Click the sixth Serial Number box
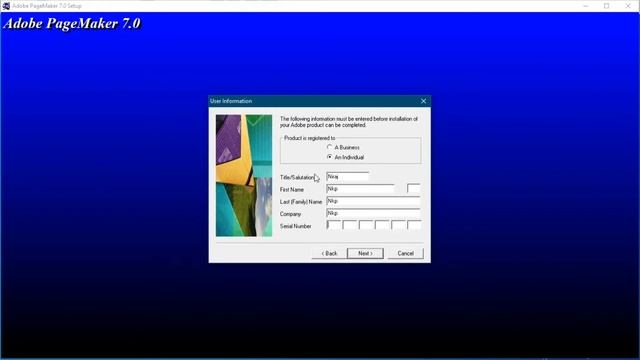The width and height of the screenshot is (640, 360). tap(414, 225)
